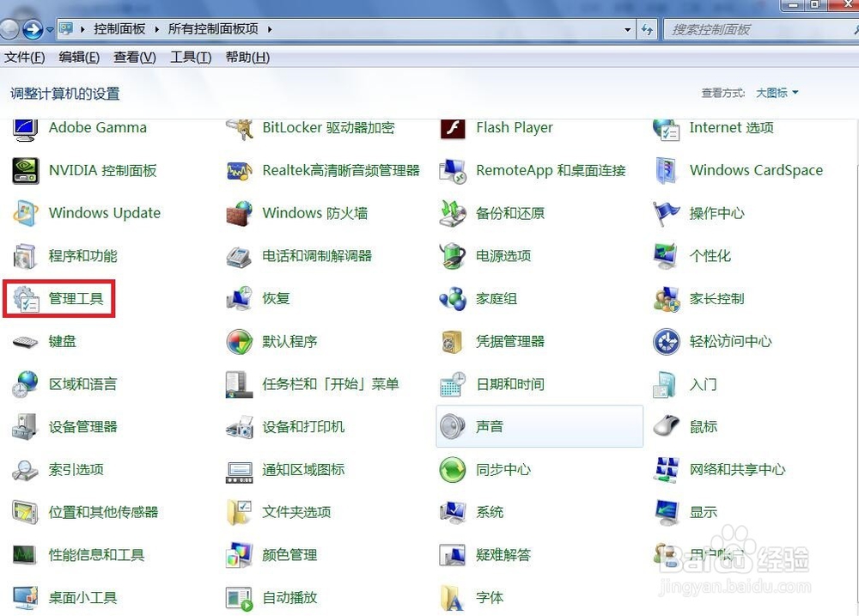
Task: Open the 工具(T) menu
Action: pyautogui.click(x=191, y=58)
